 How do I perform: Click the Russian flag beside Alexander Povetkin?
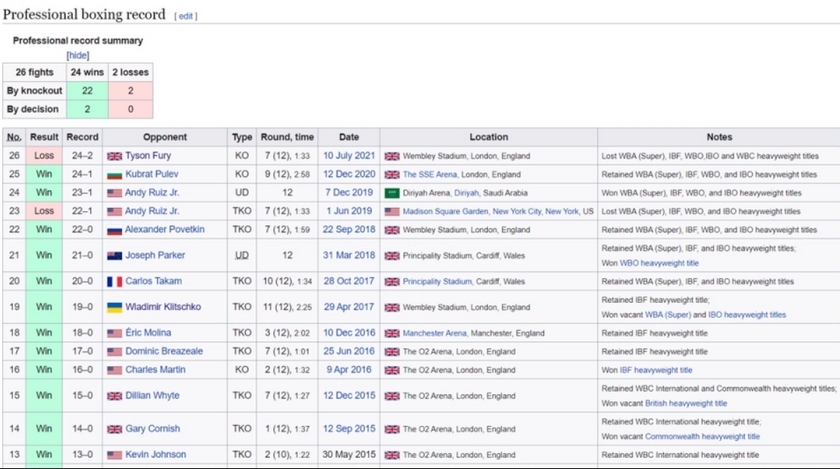tap(114, 230)
